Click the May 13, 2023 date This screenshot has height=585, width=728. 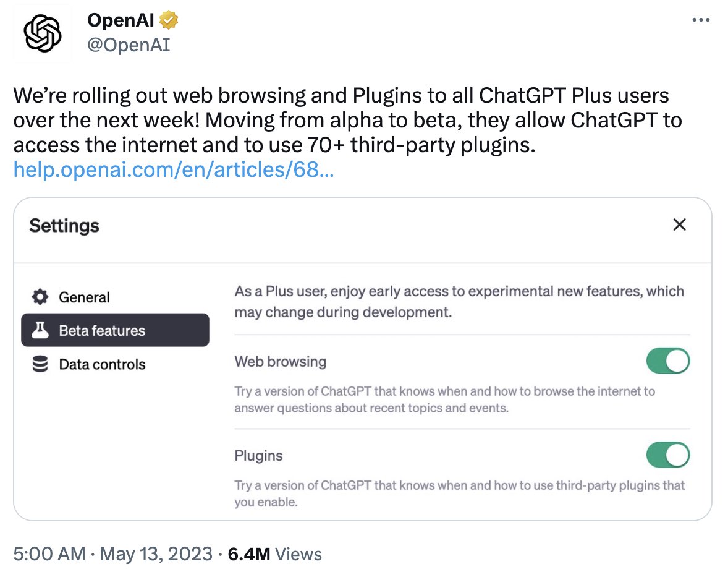[x=155, y=554]
